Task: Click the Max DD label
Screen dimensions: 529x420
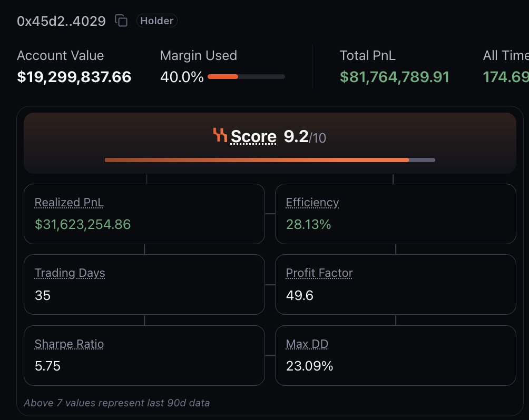Action: pos(307,344)
